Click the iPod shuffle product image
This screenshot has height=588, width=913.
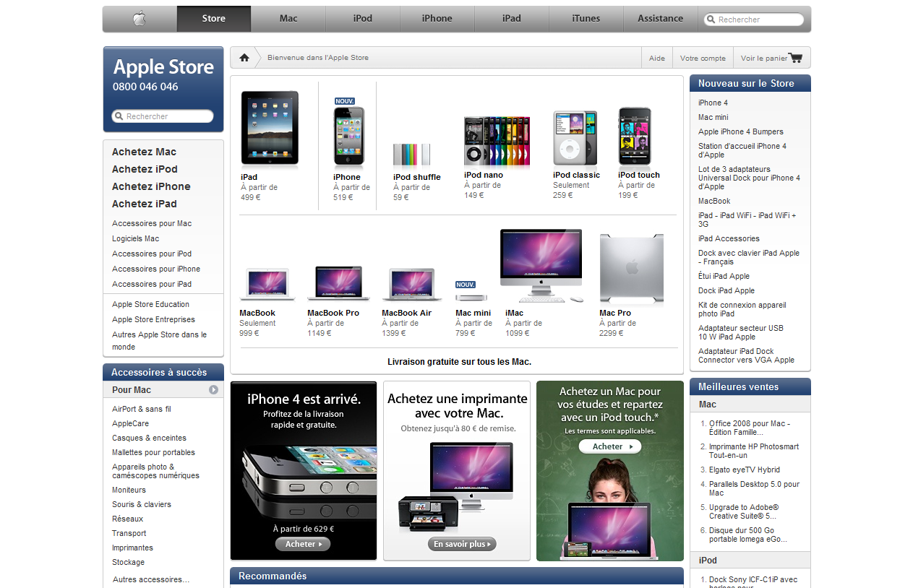[x=412, y=155]
